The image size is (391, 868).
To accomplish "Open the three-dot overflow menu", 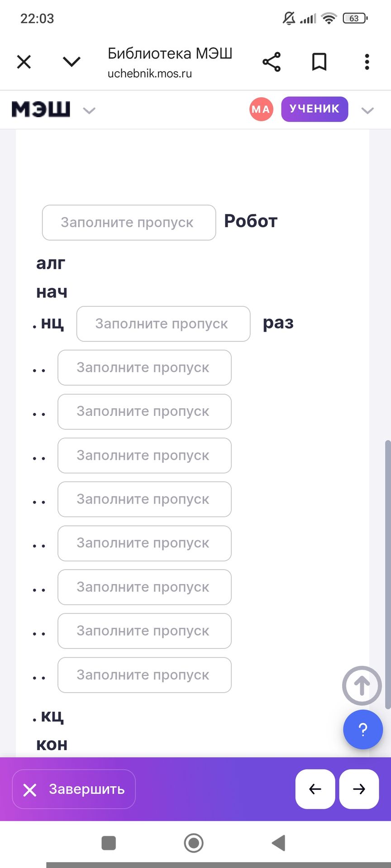I will point(367,62).
